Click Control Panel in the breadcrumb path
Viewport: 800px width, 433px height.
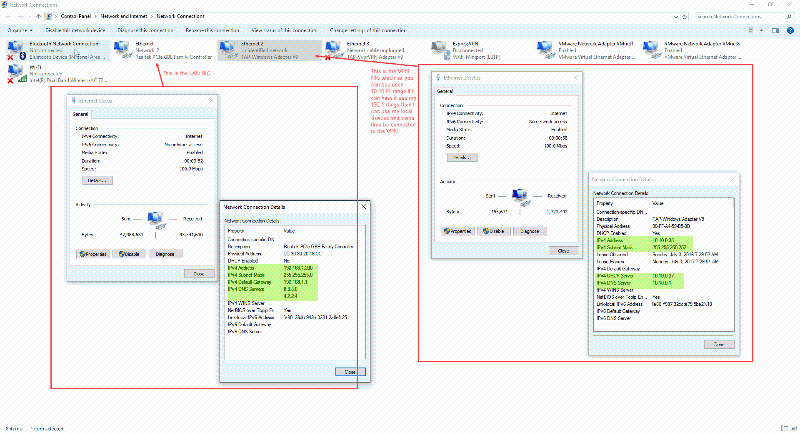click(76, 16)
